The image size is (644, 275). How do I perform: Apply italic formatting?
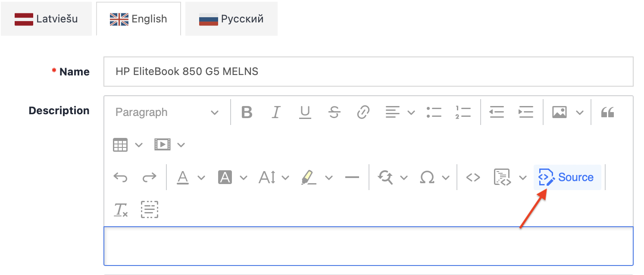pos(276,112)
